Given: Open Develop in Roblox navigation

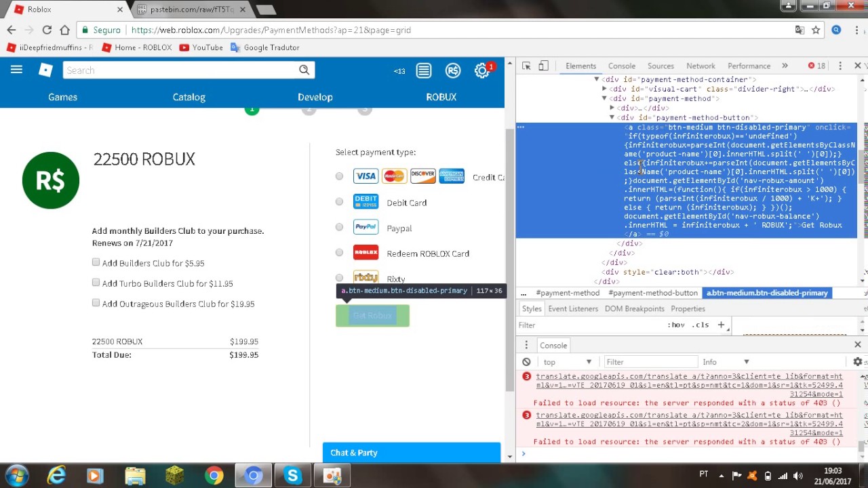Looking at the screenshot, I should (x=315, y=97).
